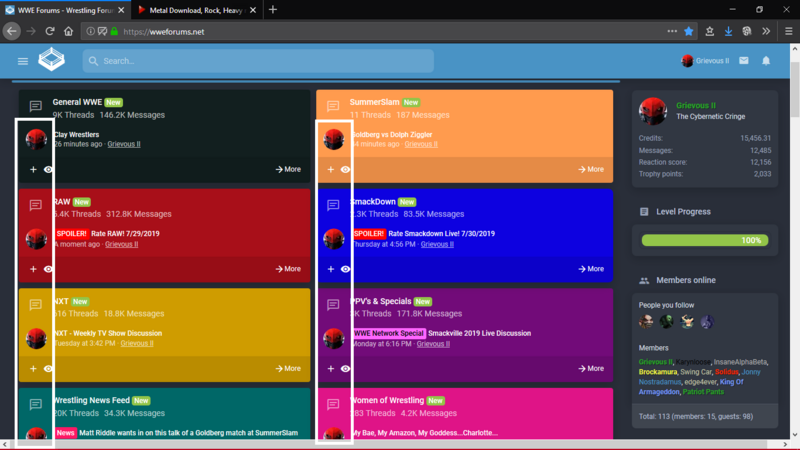Click the plus icon in RAW card
The image size is (800, 450).
coord(33,269)
